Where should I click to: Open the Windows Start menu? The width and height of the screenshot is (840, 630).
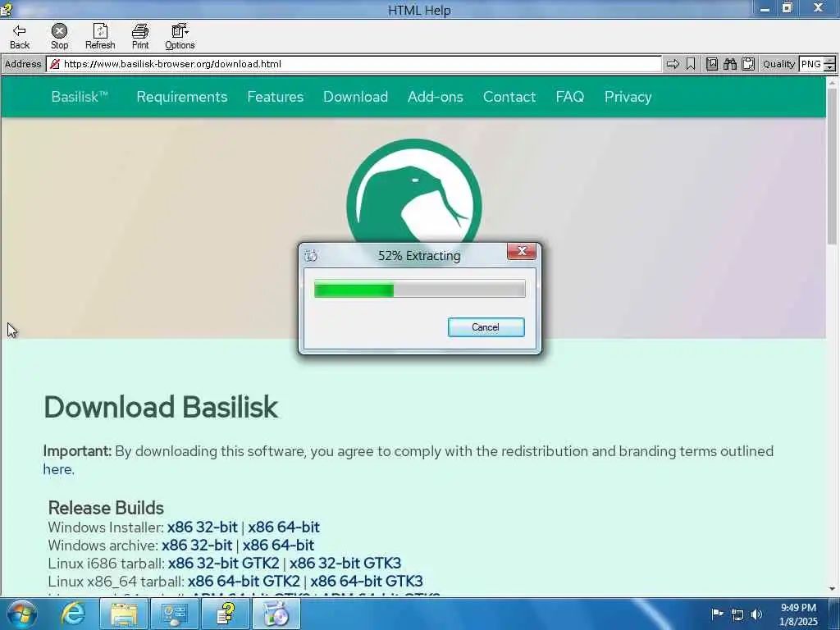22,614
